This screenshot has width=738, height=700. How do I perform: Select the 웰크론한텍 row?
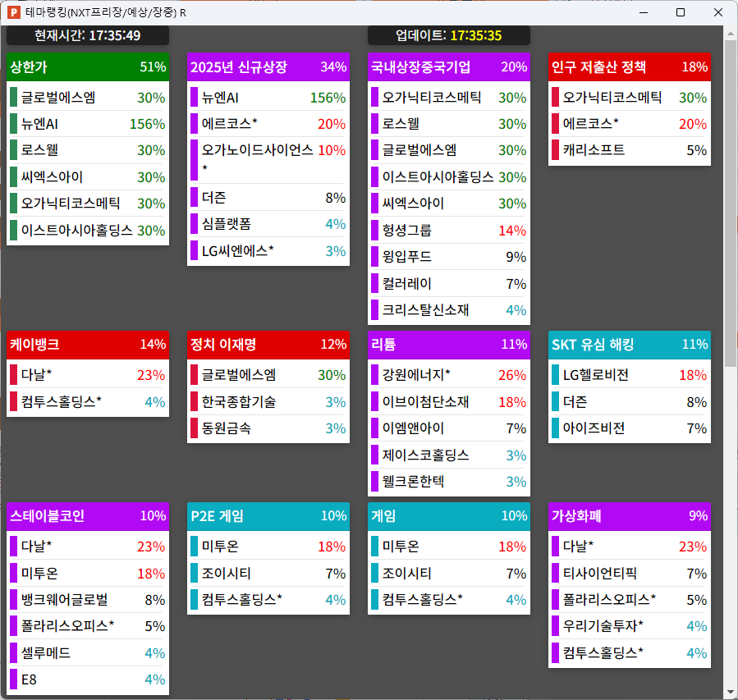(x=449, y=482)
